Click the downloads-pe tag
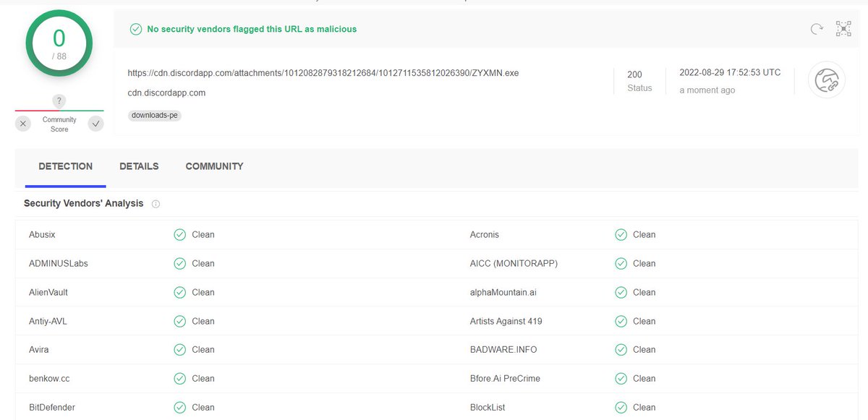The height and width of the screenshot is (420, 868). coord(155,115)
